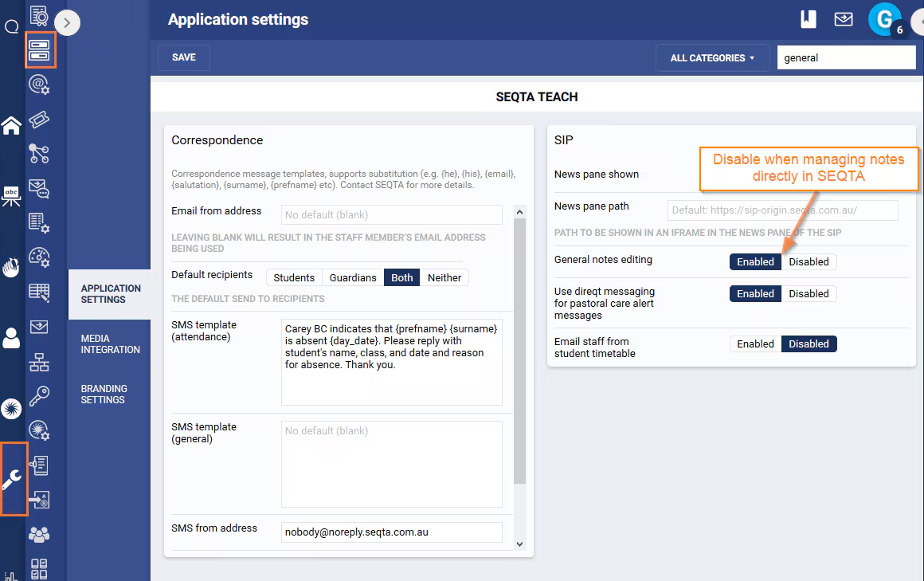Go to the Home icon in the sidebar
The image size is (924, 581).
11,125
